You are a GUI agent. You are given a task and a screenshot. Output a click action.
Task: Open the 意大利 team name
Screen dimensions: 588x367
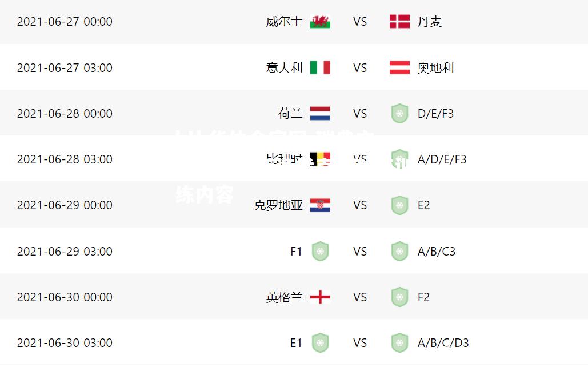284,68
